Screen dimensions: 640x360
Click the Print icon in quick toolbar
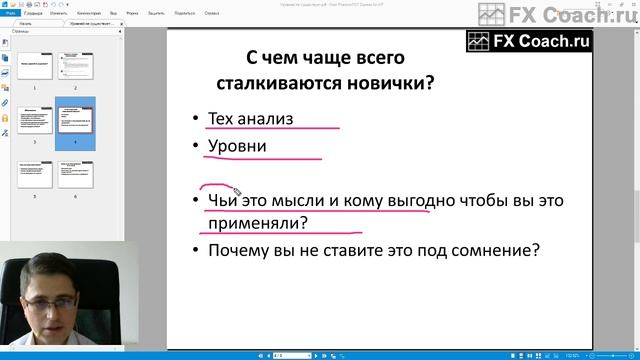tap(29, 4)
